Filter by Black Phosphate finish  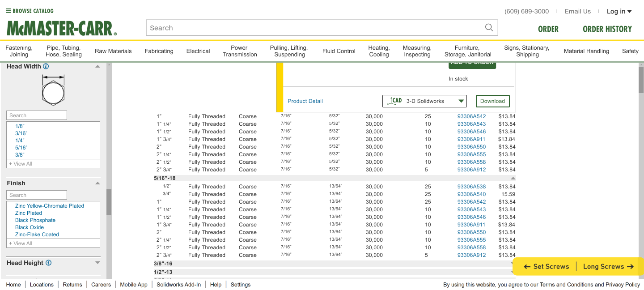pos(35,220)
